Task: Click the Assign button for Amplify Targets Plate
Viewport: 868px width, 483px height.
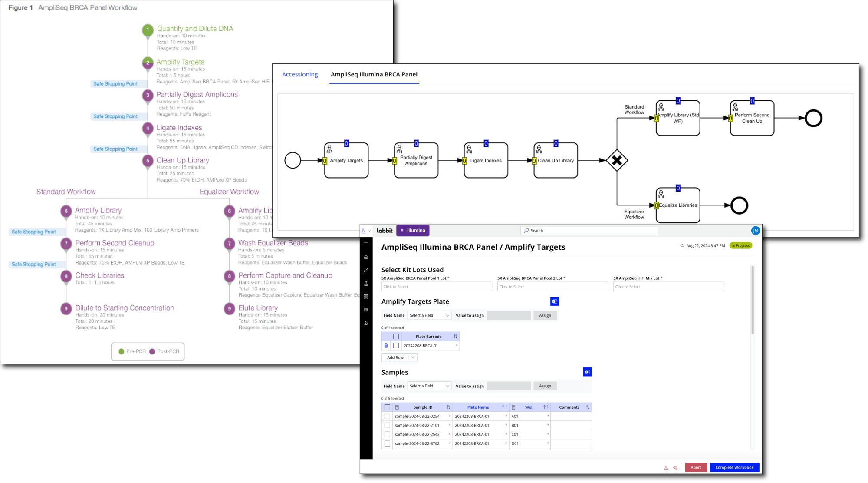Action: point(545,316)
